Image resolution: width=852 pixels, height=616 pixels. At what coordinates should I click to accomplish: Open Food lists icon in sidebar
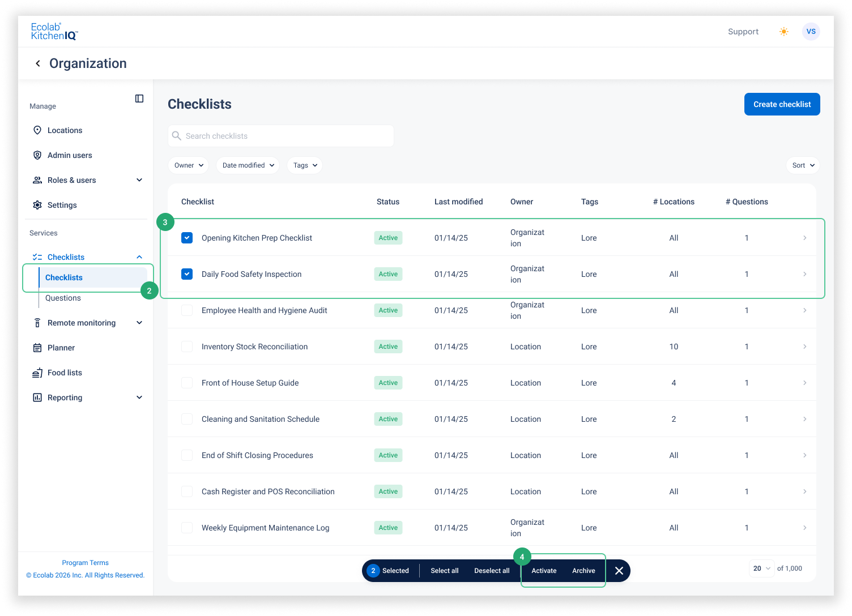(x=37, y=373)
